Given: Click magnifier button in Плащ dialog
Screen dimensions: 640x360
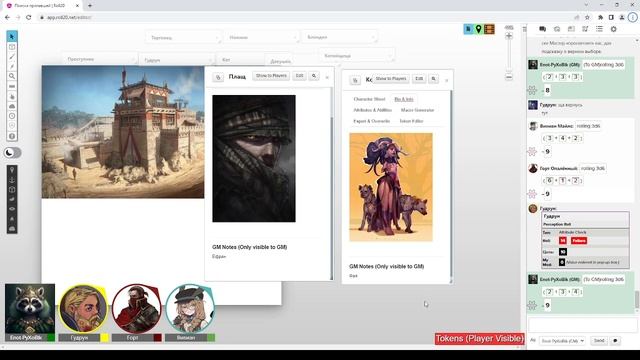Looking at the screenshot, I should point(314,76).
